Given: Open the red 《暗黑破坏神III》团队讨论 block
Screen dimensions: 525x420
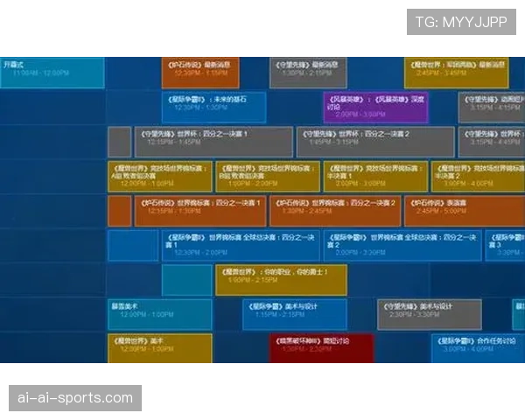Looking at the screenshot, I should click(x=322, y=348).
